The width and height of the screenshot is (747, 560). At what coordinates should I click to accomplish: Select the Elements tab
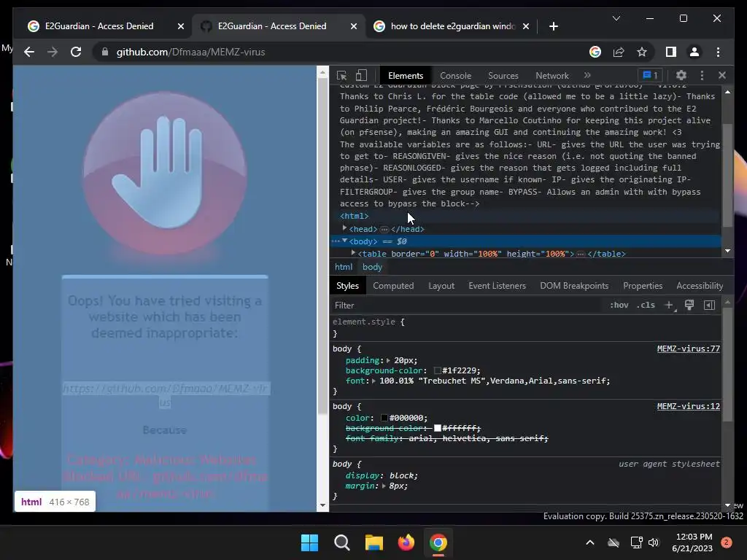click(406, 76)
